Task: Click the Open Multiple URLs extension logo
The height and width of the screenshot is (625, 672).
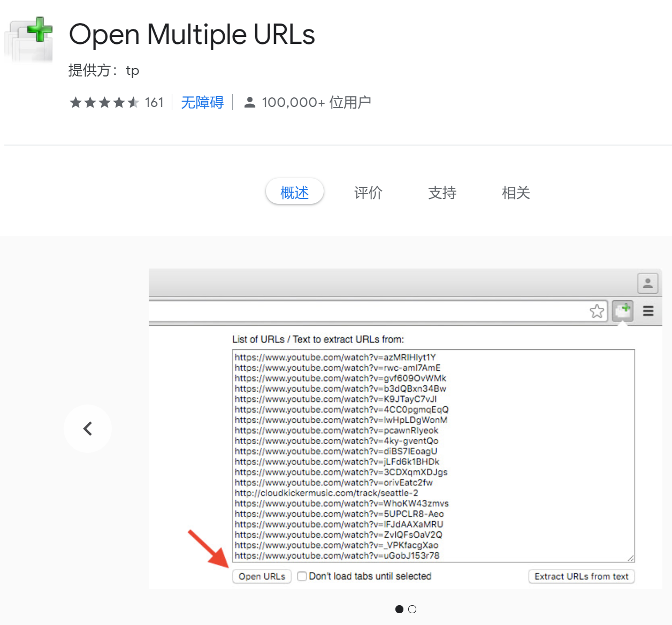Action: coord(29,40)
